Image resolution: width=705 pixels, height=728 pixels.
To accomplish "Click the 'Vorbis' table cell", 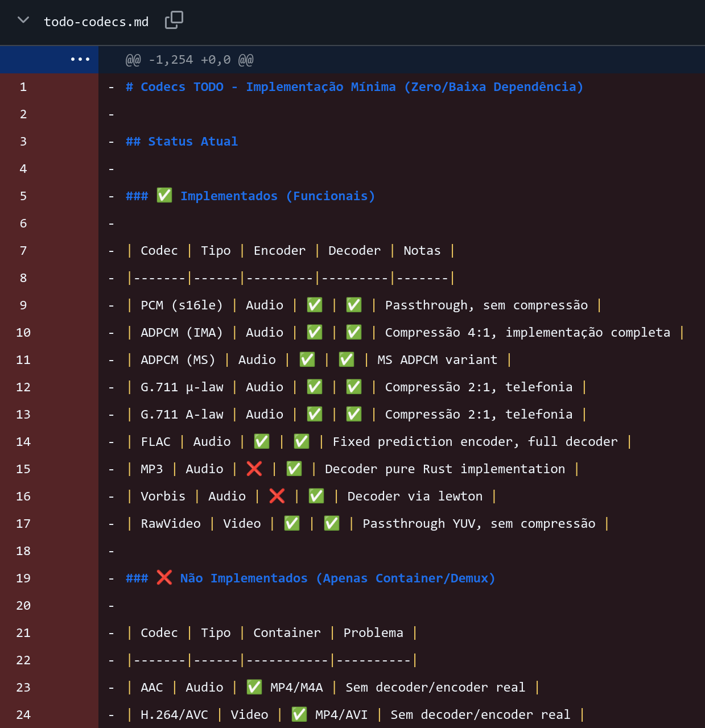I will pos(163,497).
